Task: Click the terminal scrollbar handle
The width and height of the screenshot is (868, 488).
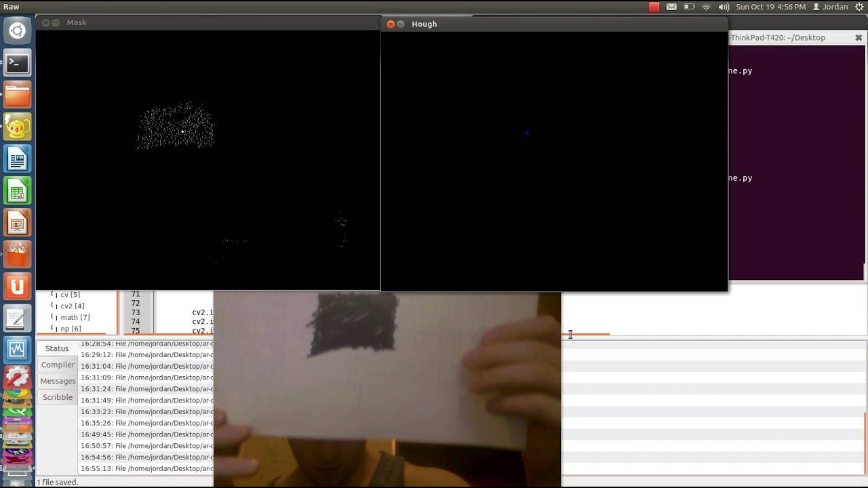Action: point(864,271)
